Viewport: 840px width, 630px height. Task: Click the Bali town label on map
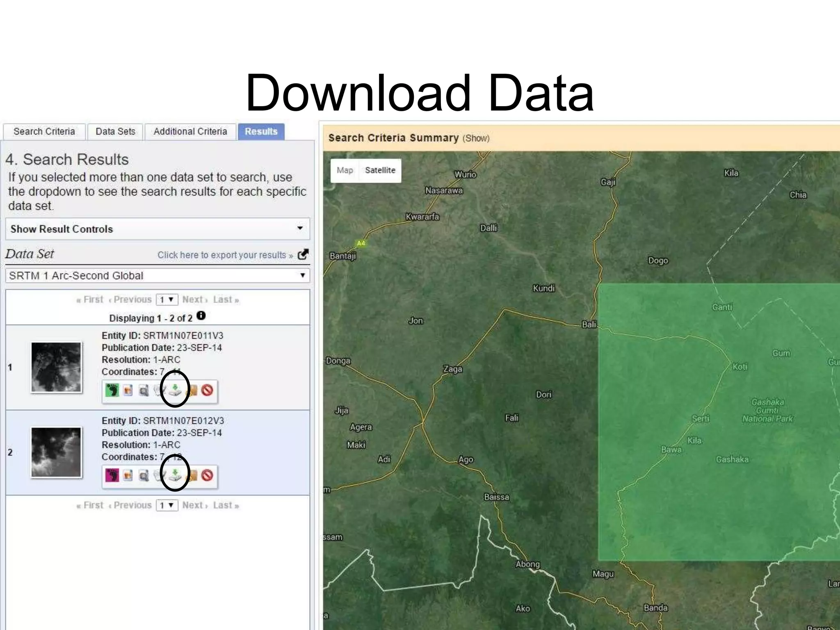(589, 324)
